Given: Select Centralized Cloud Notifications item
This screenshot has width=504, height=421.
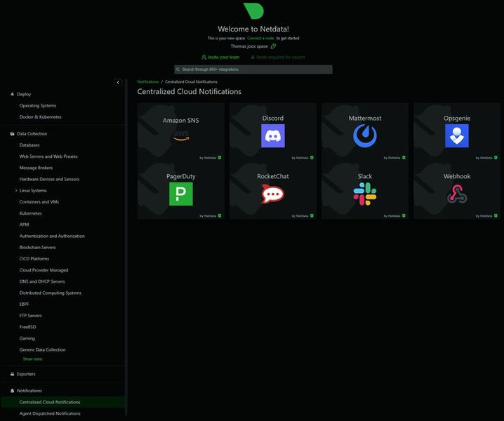Looking at the screenshot, I should click(x=64, y=402).
